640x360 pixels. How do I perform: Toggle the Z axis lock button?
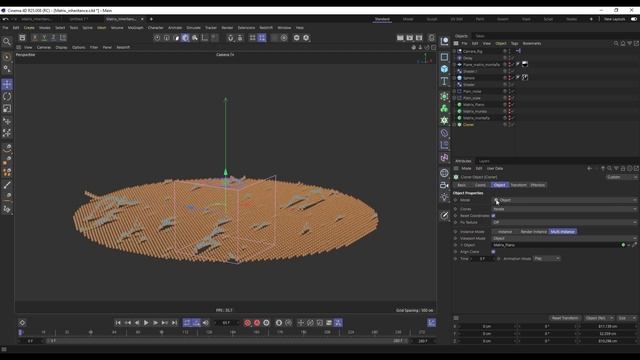pos(53,38)
